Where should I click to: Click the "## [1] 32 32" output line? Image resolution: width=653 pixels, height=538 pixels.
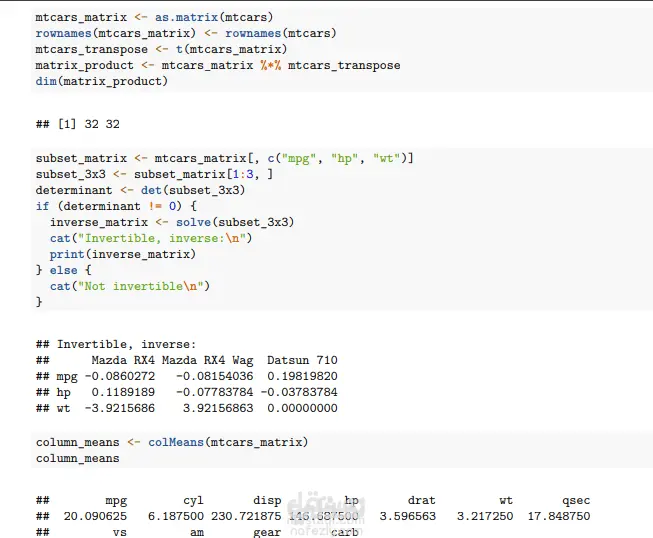coord(78,124)
